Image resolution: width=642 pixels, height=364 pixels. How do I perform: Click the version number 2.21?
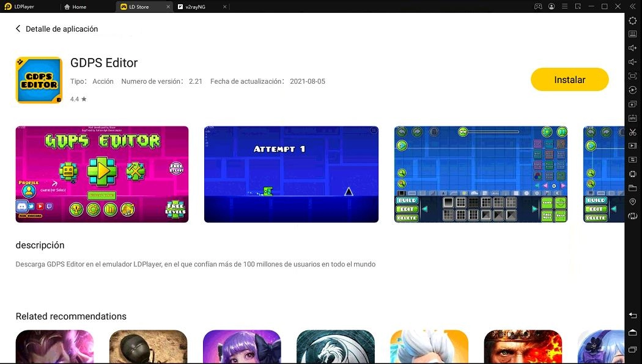[x=196, y=81]
